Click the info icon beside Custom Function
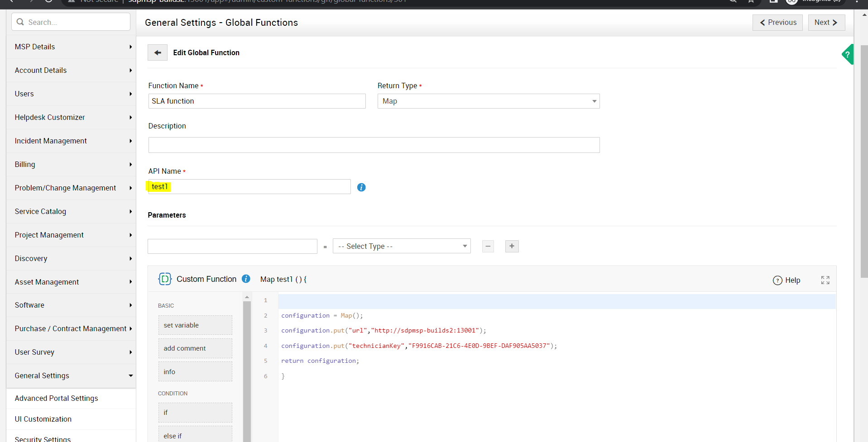This screenshot has height=442, width=868. tap(246, 279)
